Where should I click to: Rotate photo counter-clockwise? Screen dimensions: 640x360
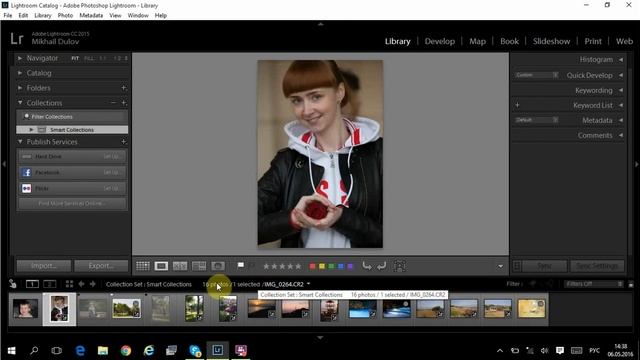click(367, 266)
